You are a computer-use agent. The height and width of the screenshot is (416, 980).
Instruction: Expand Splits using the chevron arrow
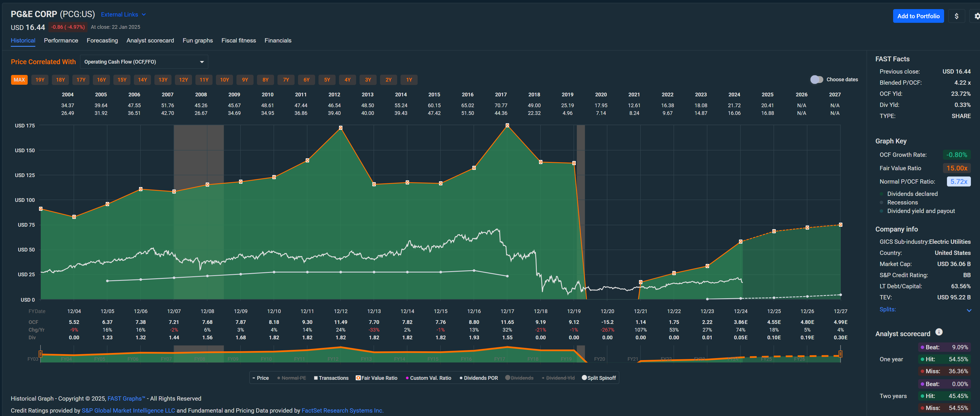click(969, 310)
